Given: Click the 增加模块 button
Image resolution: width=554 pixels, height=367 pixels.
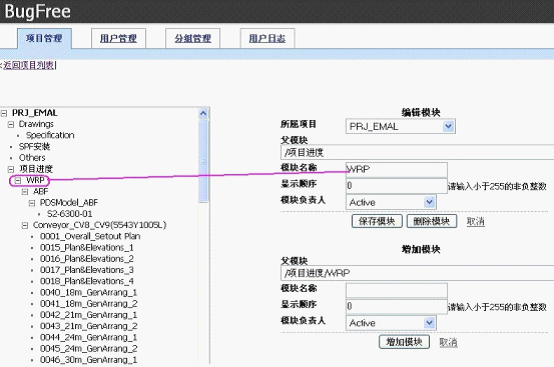Looking at the screenshot, I should tap(404, 342).
